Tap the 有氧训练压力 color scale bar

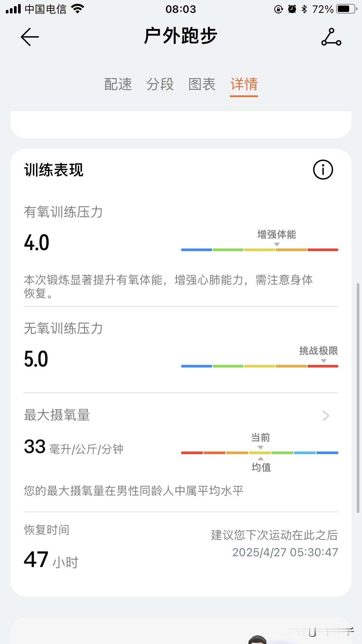click(x=259, y=250)
